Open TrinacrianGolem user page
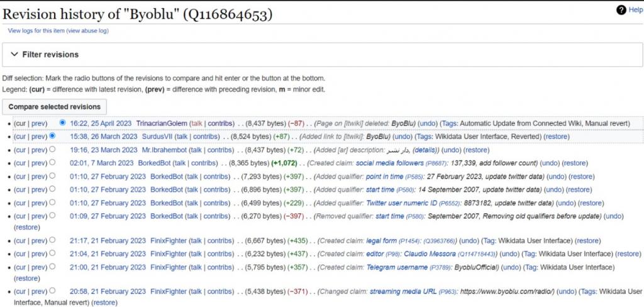Screen dimensions: 644x307 pos(162,123)
